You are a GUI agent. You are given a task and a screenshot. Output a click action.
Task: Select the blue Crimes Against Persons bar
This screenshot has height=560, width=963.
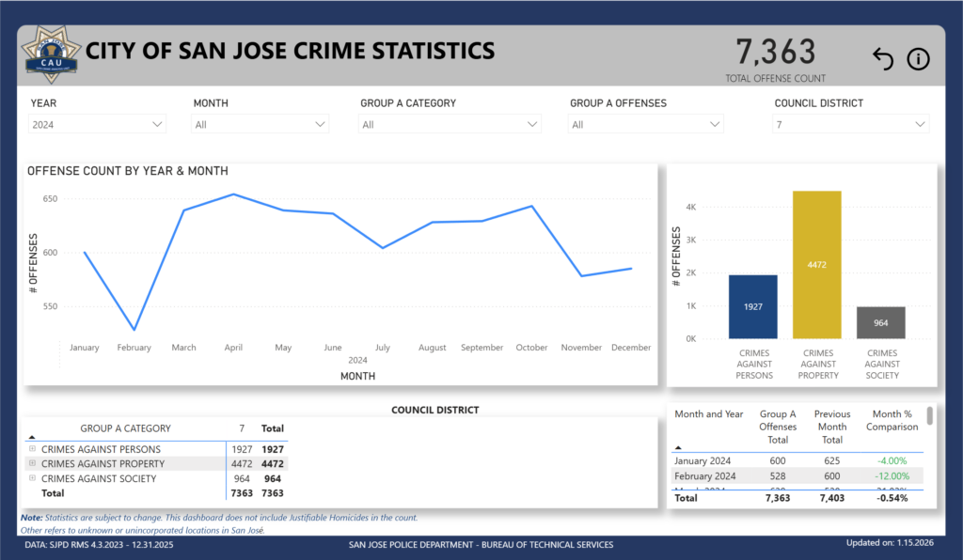coord(752,306)
